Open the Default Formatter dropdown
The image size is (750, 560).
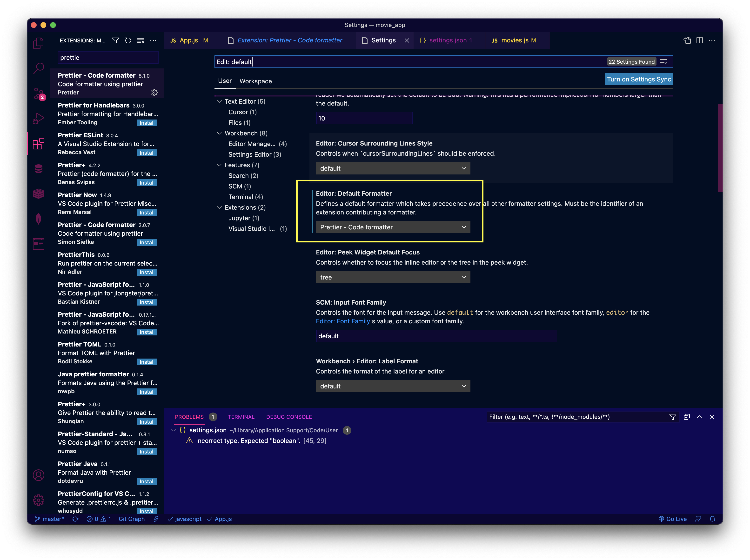(393, 227)
